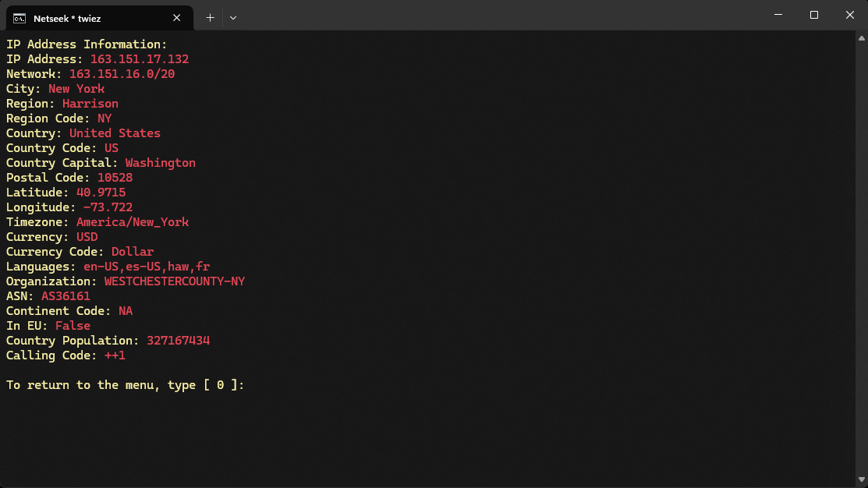The image size is (868, 488).
Task: Click the scrollbar down arrow
Action: (x=861, y=479)
